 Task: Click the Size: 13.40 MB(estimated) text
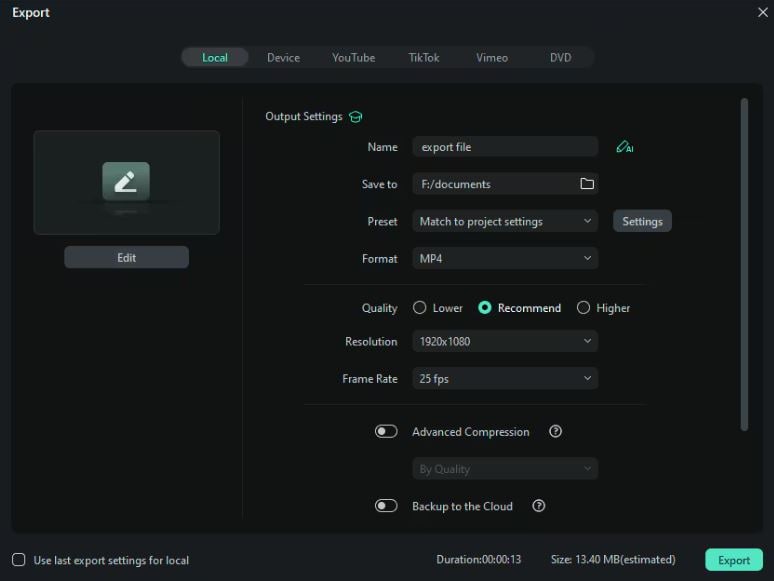[x=613, y=559]
